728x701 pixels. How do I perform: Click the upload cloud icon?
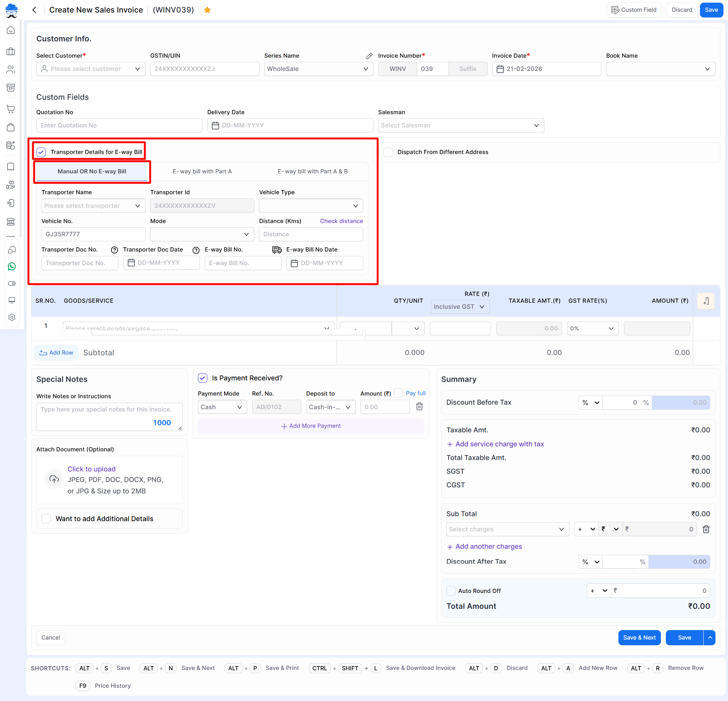pos(54,479)
